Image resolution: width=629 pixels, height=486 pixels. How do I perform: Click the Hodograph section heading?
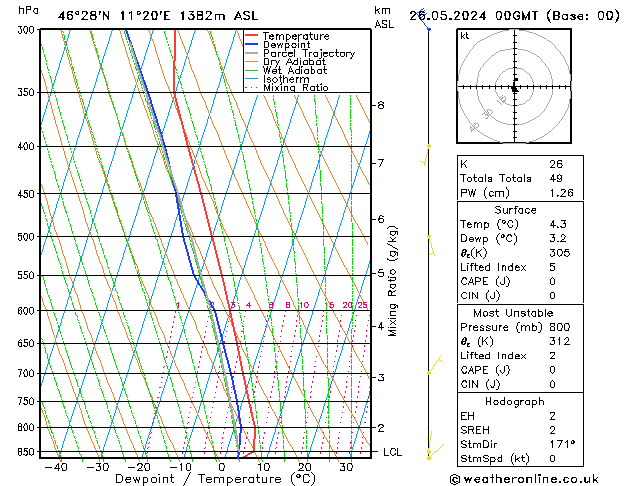[515, 402]
